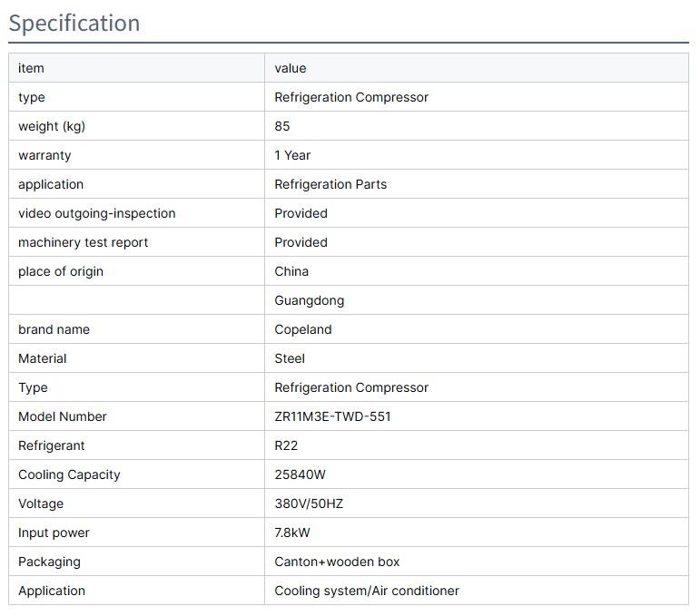This screenshot has width=700, height=616.
Task: Select the "China" origin value
Action: pos(291,271)
